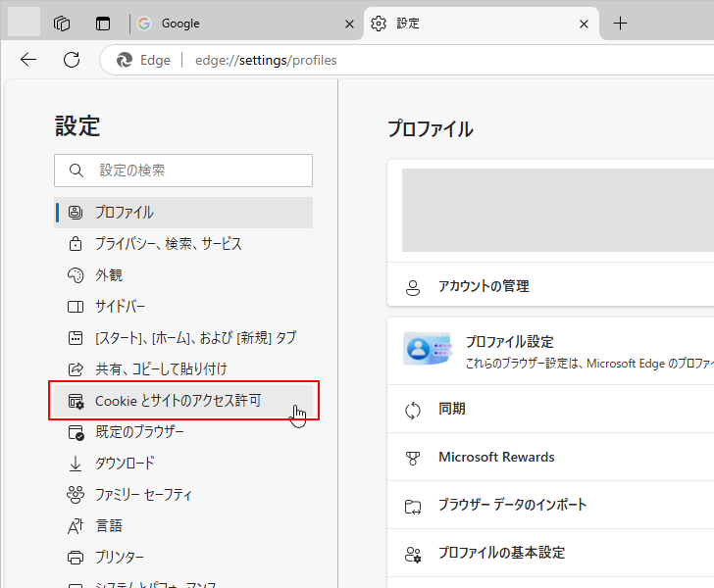Viewport: 714px width, 588px height.
Task: Click the lock icon beside プライバシー
Action: [76, 244]
